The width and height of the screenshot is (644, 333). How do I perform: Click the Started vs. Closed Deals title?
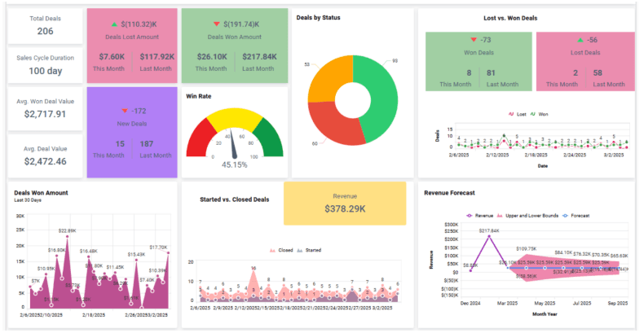tap(235, 199)
